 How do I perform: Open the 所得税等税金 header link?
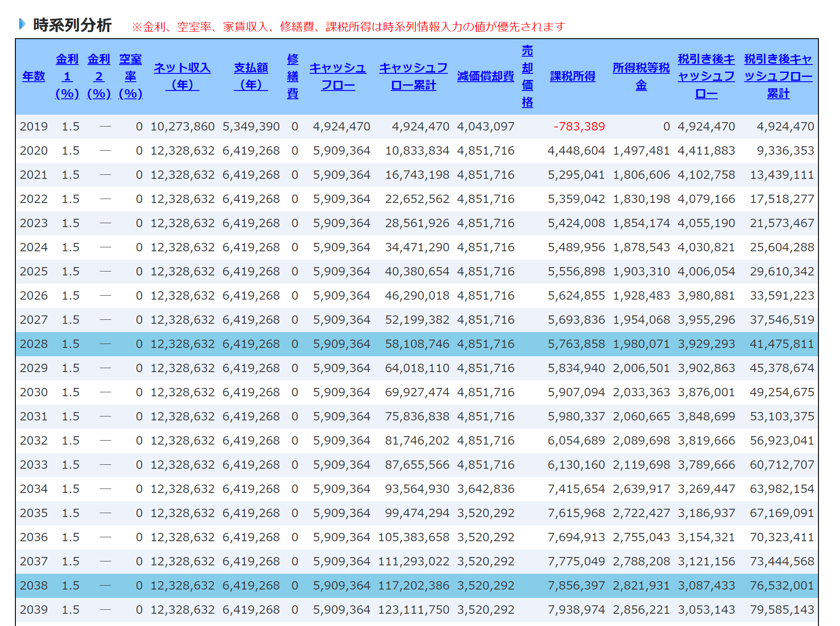click(x=641, y=76)
